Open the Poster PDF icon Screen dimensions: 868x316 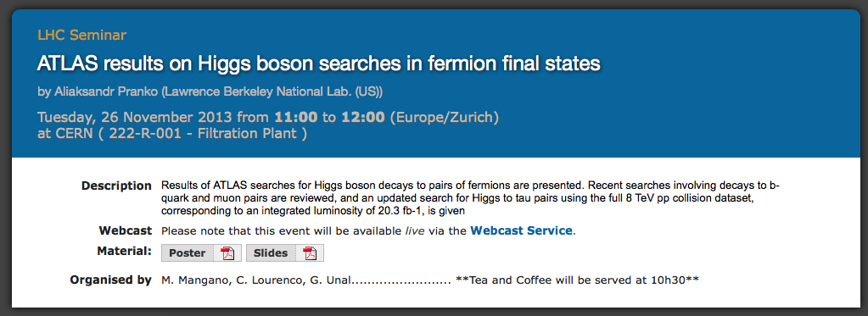point(228,253)
